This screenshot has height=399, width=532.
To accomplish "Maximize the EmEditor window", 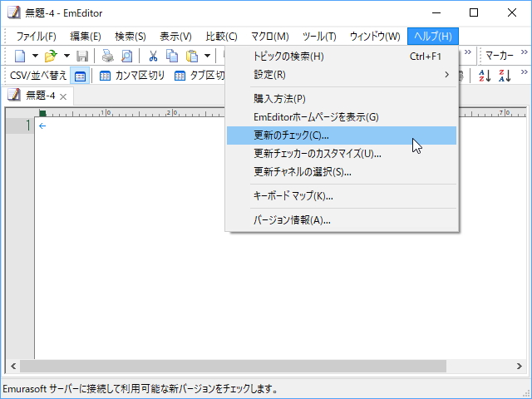I will point(474,13).
